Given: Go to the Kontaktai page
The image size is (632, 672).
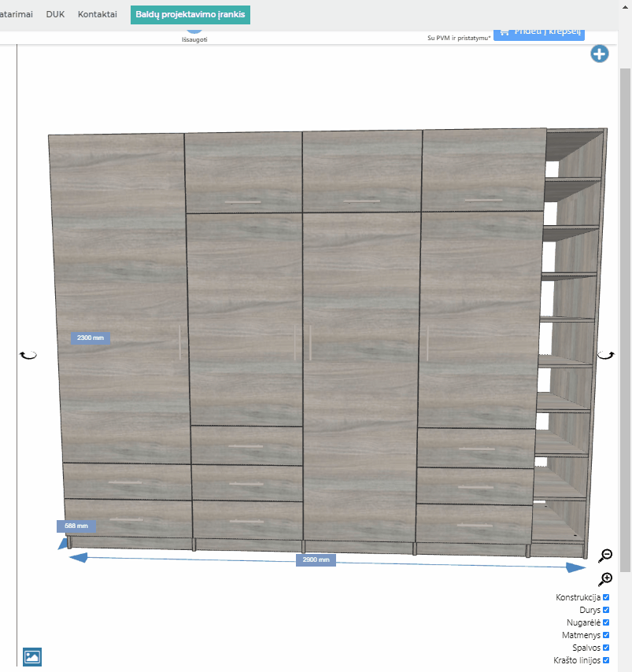Looking at the screenshot, I should 98,14.
